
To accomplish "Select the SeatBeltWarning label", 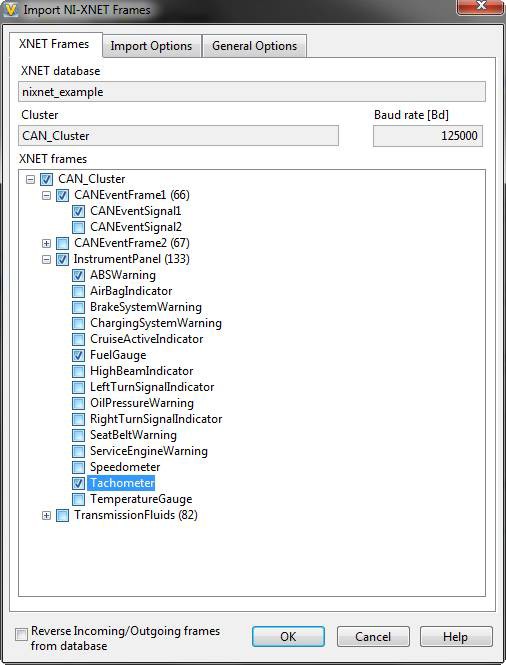I will (133, 435).
